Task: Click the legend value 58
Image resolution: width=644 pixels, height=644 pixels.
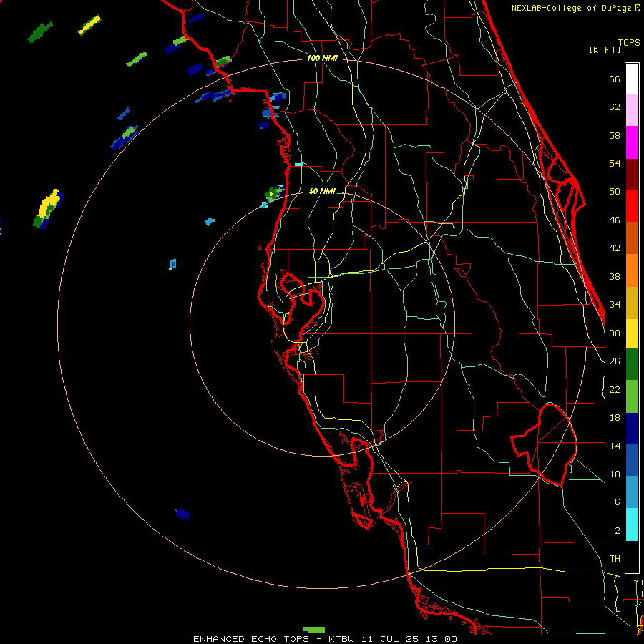Action: coord(615,135)
